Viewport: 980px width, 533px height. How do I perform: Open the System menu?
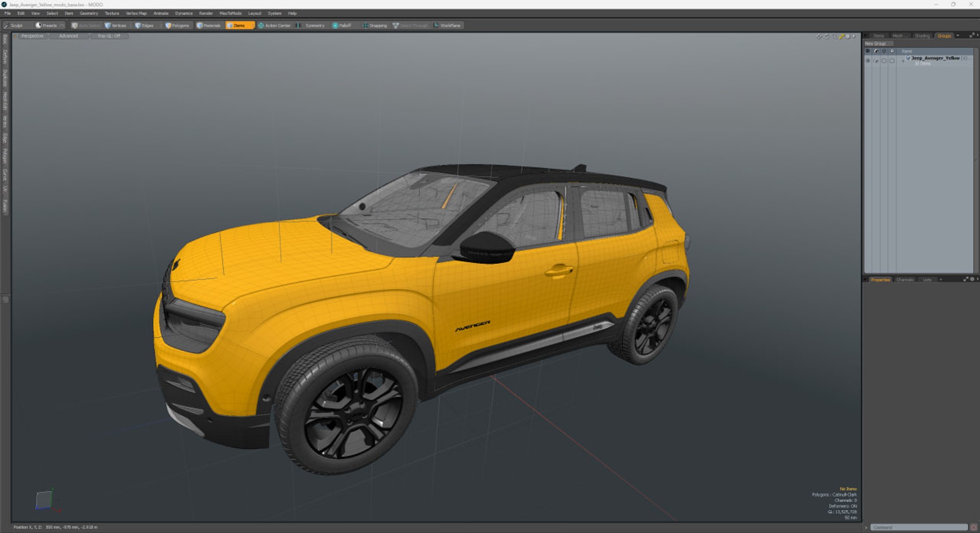coord(275,13)
